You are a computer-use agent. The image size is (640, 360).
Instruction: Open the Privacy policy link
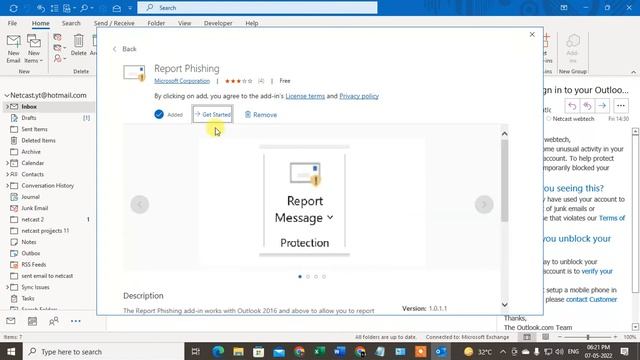tap(359, 96)
